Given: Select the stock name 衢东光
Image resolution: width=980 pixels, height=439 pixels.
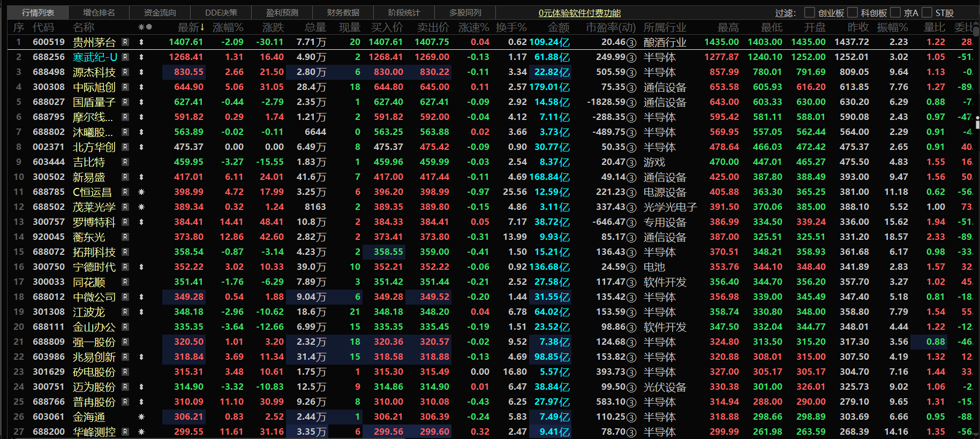Looking at the screenshot, I should pos(89,237).
